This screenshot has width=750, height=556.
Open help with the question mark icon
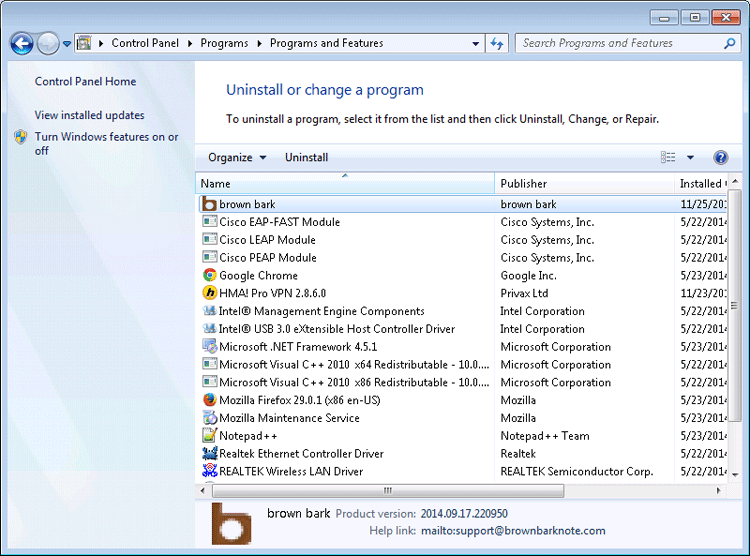(x=720, y=158)
